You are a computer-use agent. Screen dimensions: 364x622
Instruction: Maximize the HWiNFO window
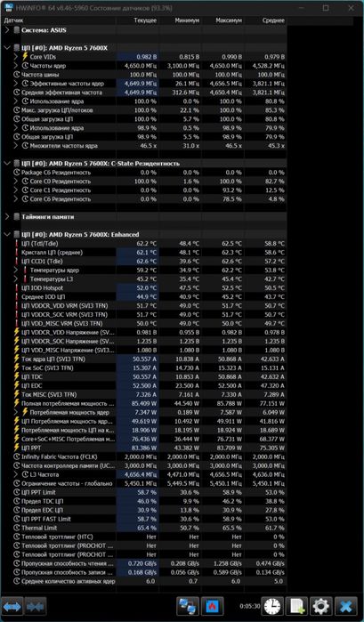click(326, 8)
